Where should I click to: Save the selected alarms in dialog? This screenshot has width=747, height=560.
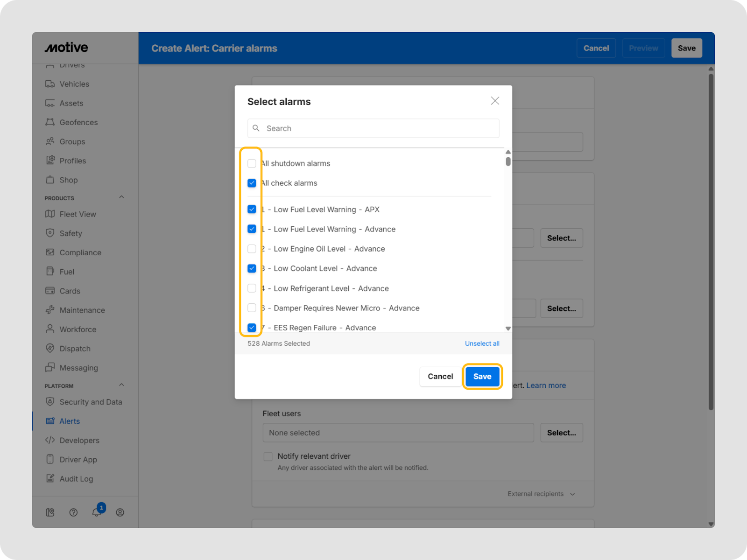[482, 377]
